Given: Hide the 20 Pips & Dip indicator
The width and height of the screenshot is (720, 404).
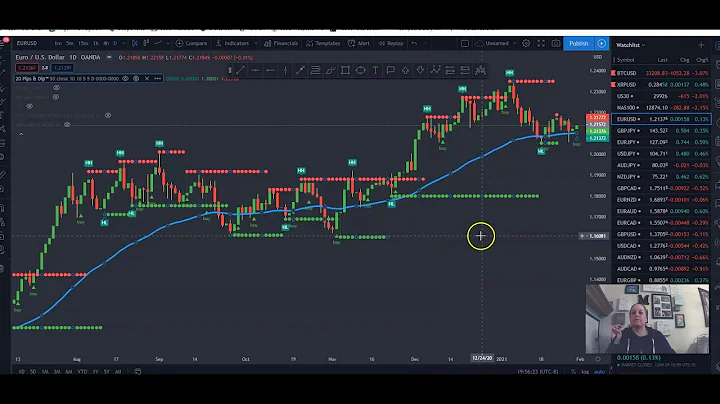Looking at the screenshot, I should 125,79.
